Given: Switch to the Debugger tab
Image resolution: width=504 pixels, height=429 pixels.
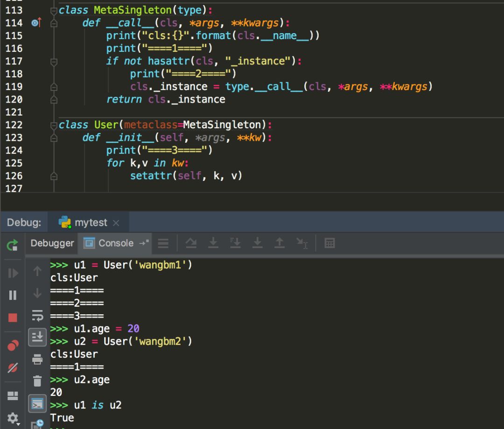Looking at the screenshot, I should (52, 243).
